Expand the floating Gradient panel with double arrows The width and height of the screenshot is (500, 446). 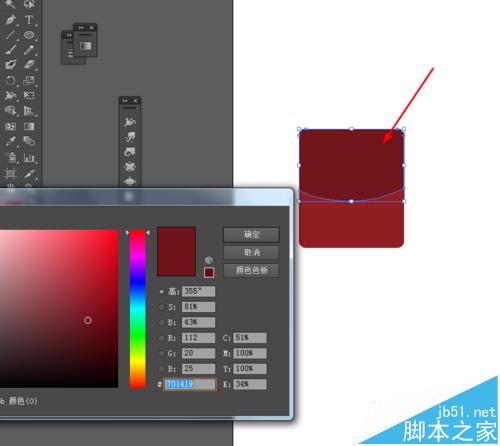81,28
